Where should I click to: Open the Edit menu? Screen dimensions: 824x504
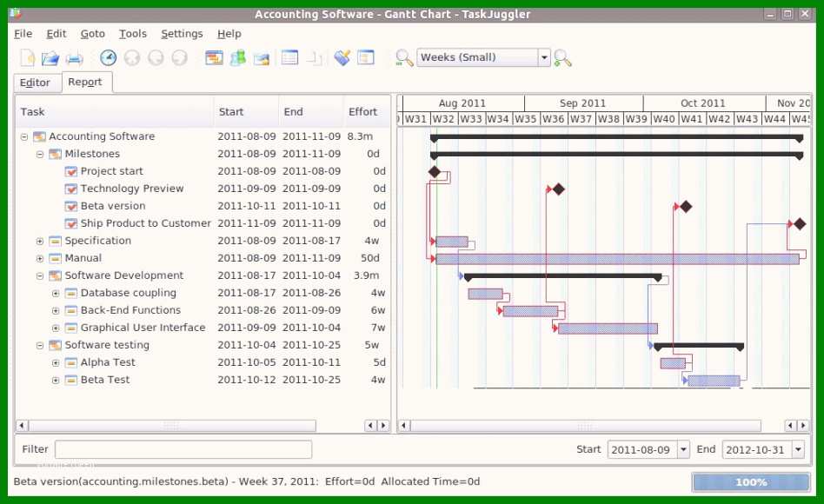[56, 34]
